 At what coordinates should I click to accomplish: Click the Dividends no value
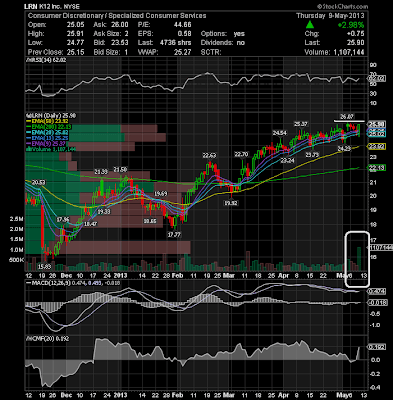point(241,43)
